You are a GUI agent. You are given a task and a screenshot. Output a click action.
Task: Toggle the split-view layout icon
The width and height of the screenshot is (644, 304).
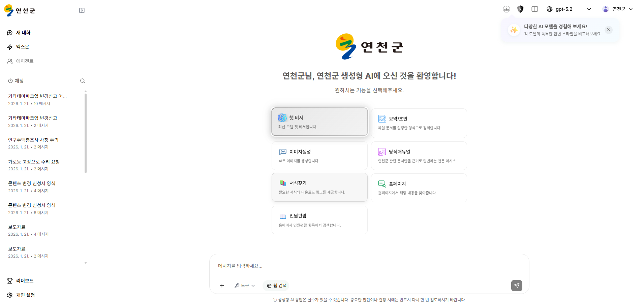click(535, 9)
